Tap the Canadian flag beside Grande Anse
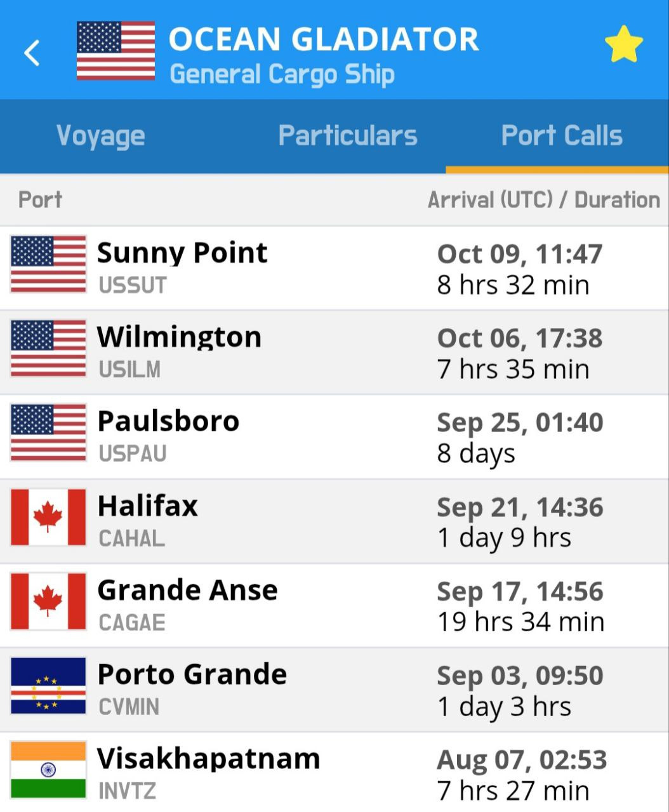669x812 pixels. pyautogui.click(x=48, y=602)
